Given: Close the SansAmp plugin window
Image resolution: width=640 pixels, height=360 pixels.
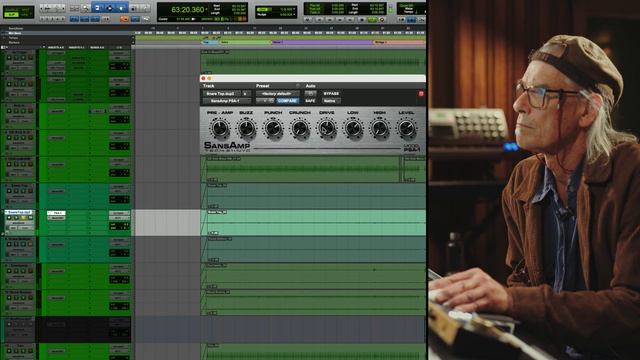Looking at the screenshot, I should coord(203,78).
